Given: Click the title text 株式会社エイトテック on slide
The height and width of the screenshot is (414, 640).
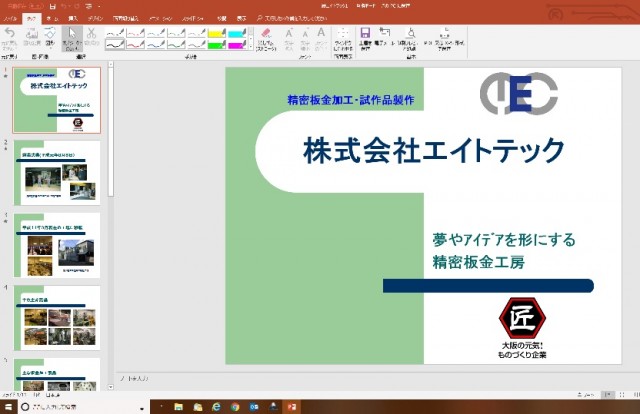Looking at the screenshot, I should pyautogui.click(x=433, y=150).
